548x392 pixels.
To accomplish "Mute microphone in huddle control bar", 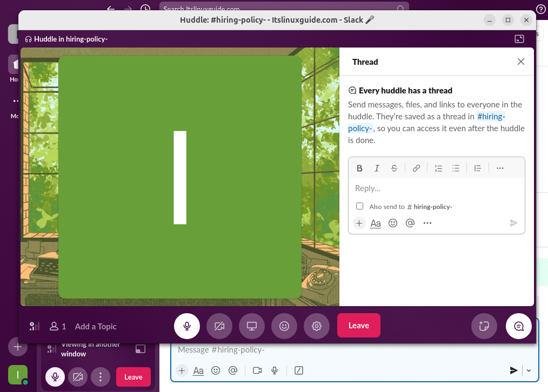I will (x=187, y=326).
